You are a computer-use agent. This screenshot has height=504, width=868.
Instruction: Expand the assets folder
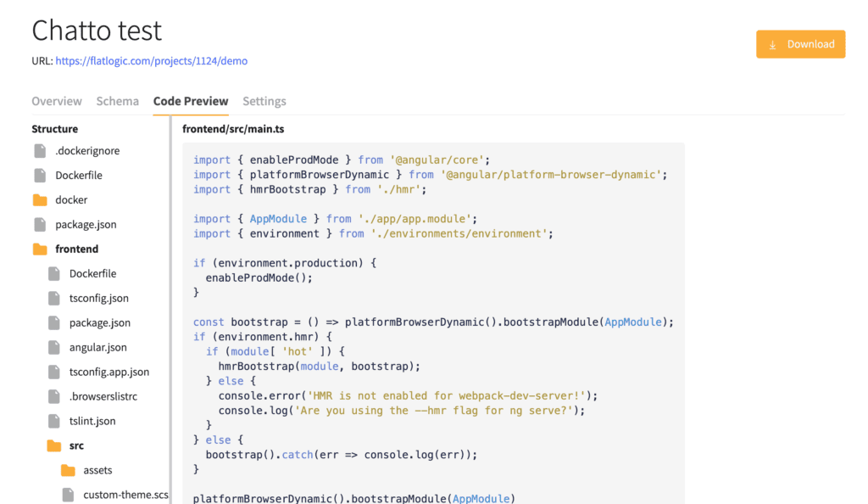(x=68, y=470)
